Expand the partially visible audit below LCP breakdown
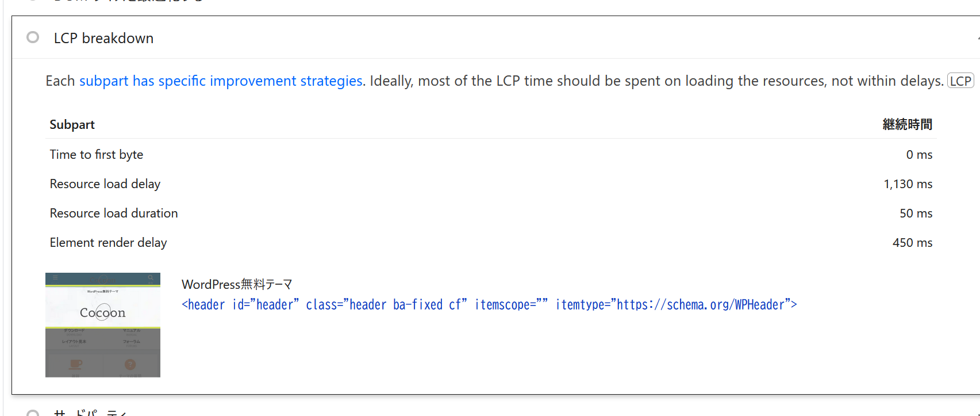 [x=92, y=413]
